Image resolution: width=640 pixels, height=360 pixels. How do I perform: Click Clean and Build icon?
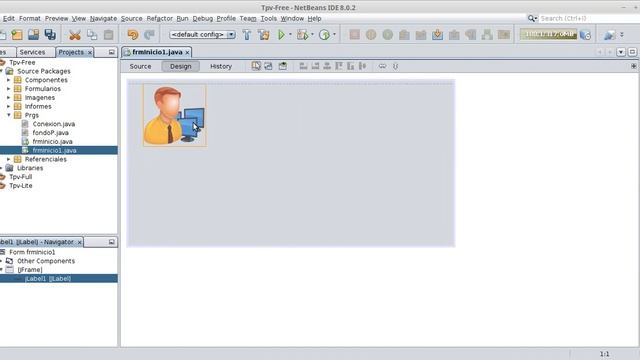coord(264,35)
